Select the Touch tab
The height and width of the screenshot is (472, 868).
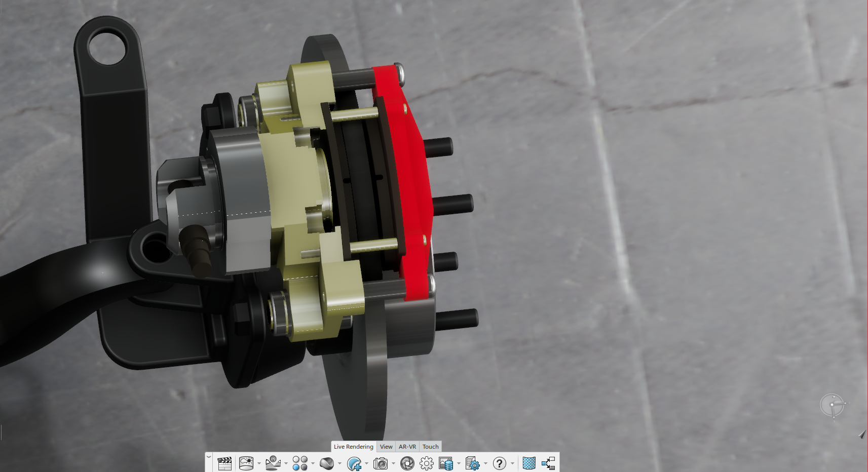(x=431, y=447)
